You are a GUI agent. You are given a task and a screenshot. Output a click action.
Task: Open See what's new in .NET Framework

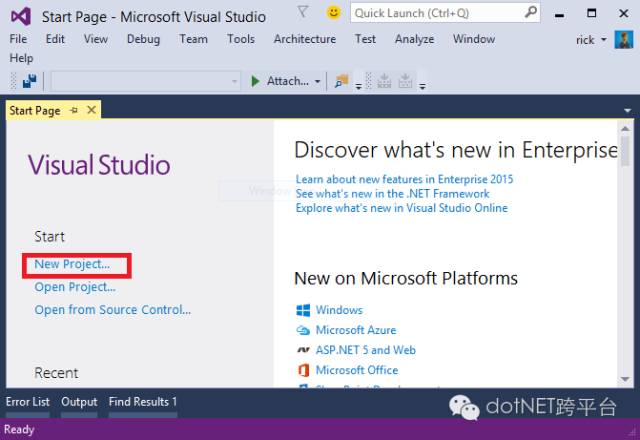(x=393, y=193)
